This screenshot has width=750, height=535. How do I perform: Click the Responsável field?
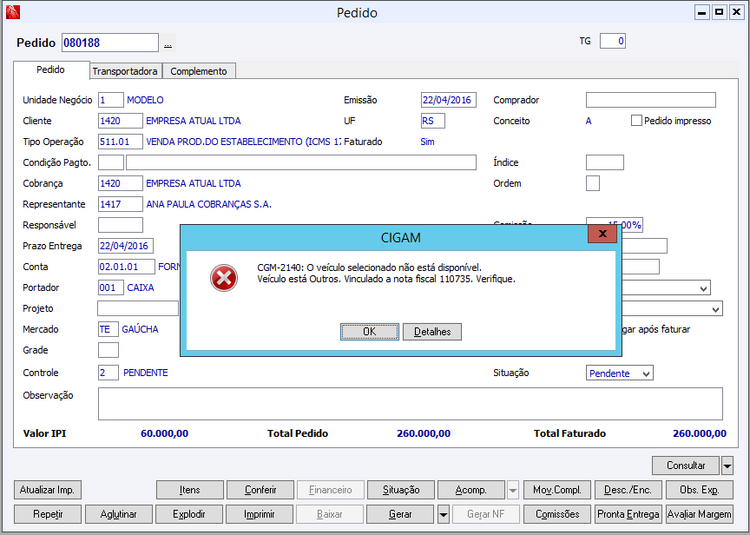121,225
